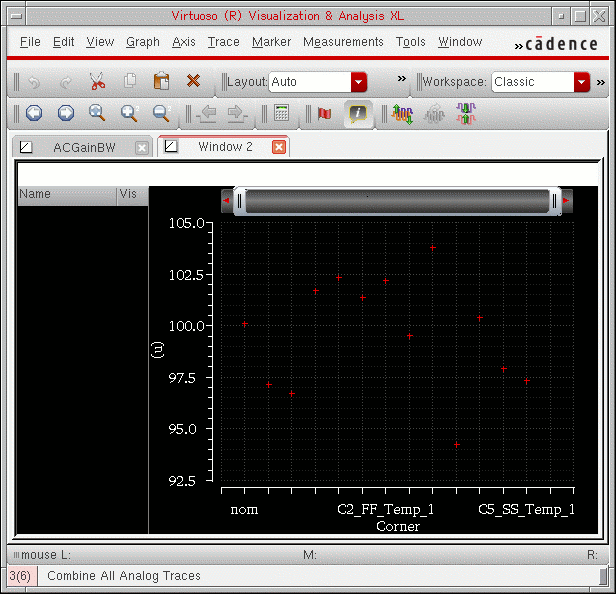
Task: Click the red flag marker icon
Action: coord(324,114)
